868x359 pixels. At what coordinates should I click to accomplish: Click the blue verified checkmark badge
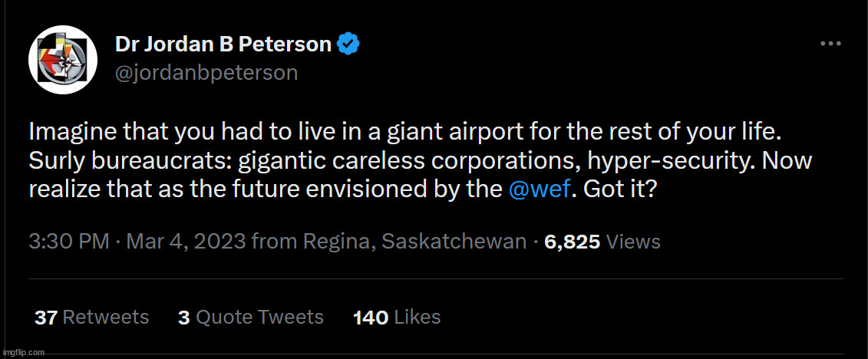coord(348,45)
